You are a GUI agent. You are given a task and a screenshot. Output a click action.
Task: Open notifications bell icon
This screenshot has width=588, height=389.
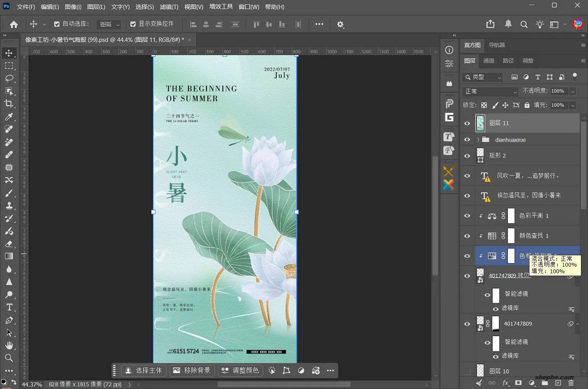tap(508, 24)
